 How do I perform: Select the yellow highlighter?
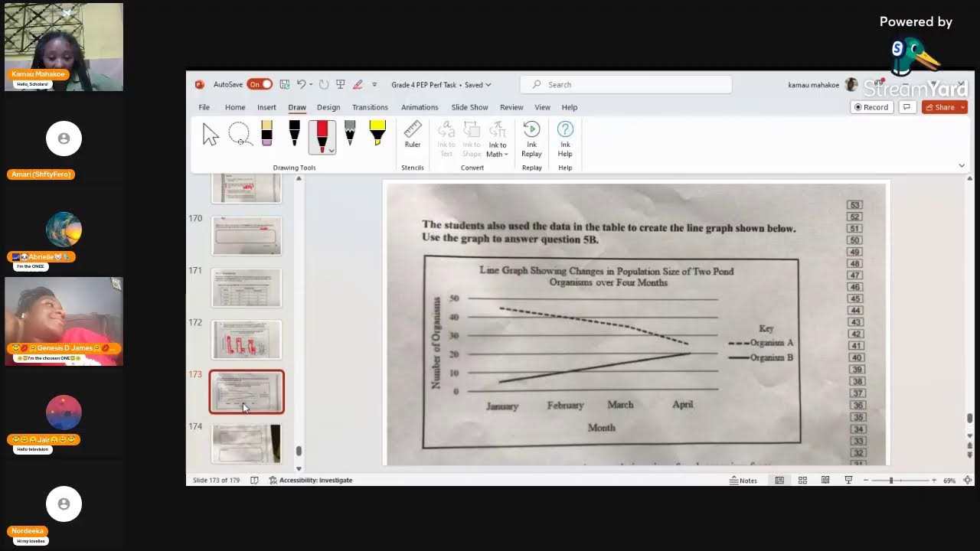[x=377, y=135]
